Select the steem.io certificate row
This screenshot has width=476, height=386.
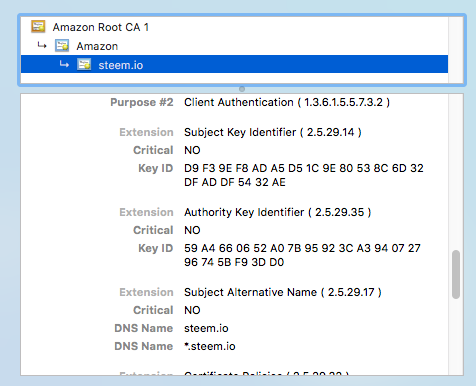(x=234, y=64)
